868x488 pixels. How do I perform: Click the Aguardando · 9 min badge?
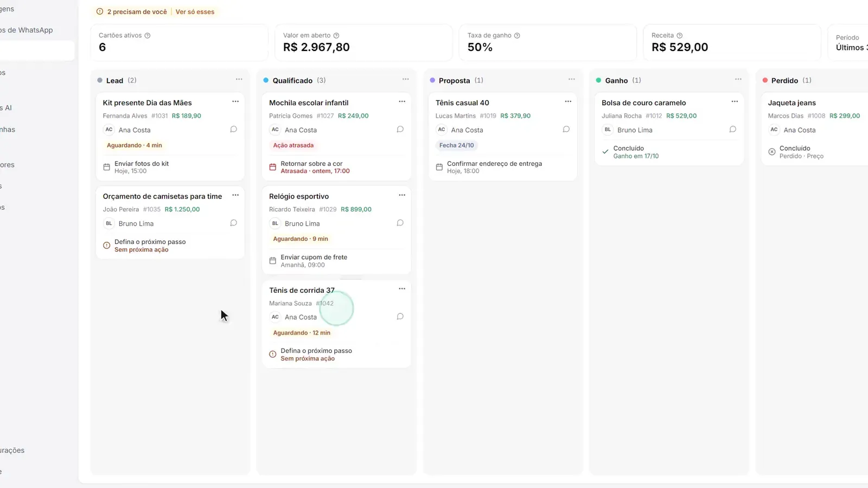[301, 239]
